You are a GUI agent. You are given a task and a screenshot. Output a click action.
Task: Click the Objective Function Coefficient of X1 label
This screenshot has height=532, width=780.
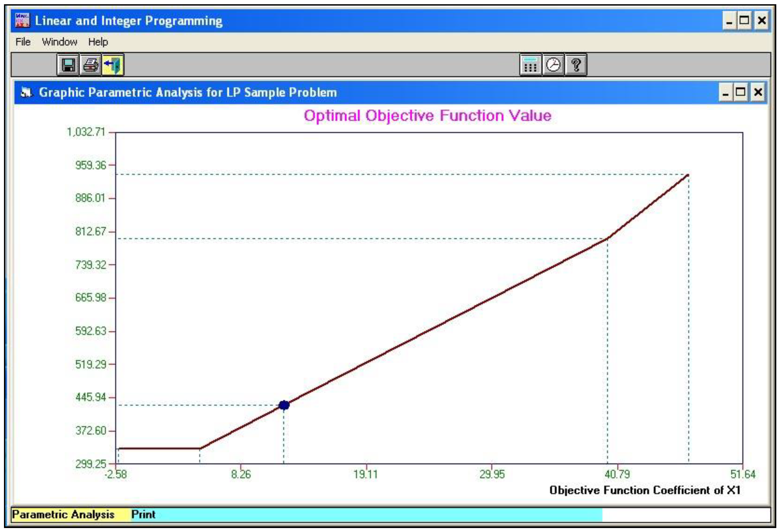pyautogui.click(x=644, y=490)
